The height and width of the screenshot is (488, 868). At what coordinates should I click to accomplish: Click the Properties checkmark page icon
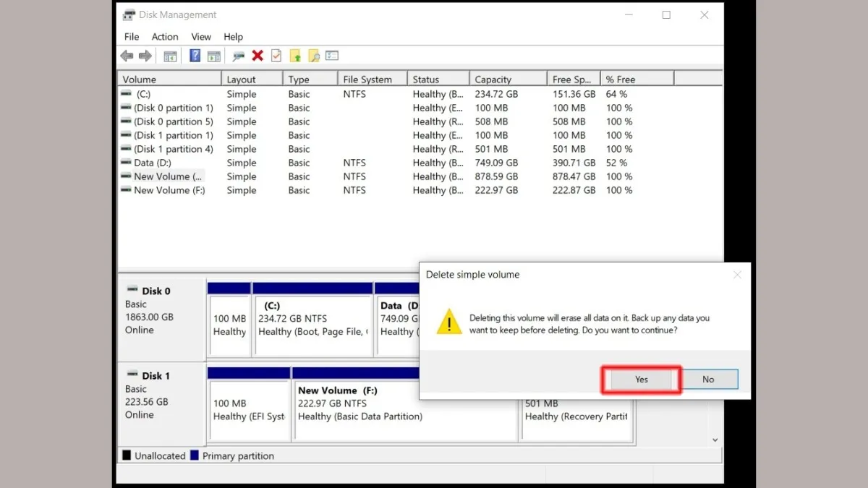pyautogui.click(x=276, y=56)
